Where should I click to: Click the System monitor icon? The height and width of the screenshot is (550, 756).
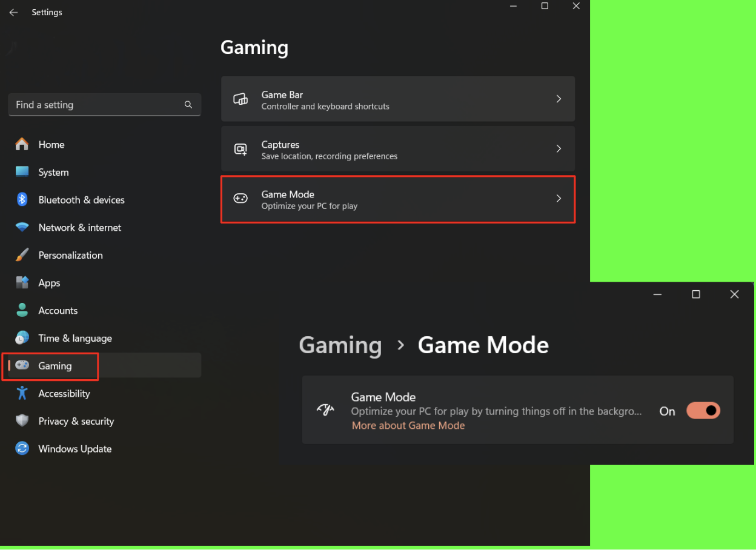click(x=22, y=171)
